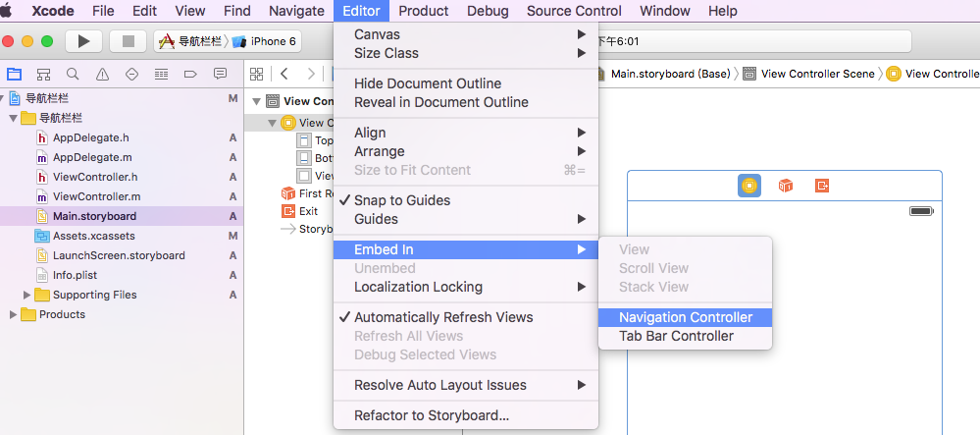The image size is (980, 435).
Task: Open the Align submenu
Action: pyautogui.click(x=466, y=133)
